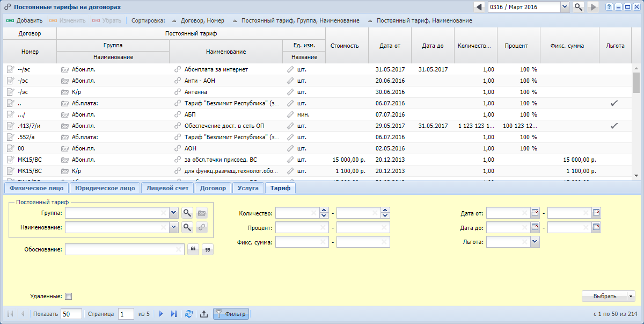Screen dimensions: 644x324
Task: Clear the Обоснование field with X
Action: pyautogui.click(x=178, y=249)
